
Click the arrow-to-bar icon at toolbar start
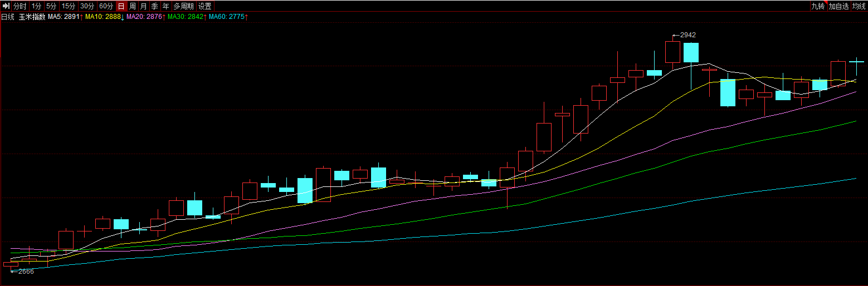point(6,6)
